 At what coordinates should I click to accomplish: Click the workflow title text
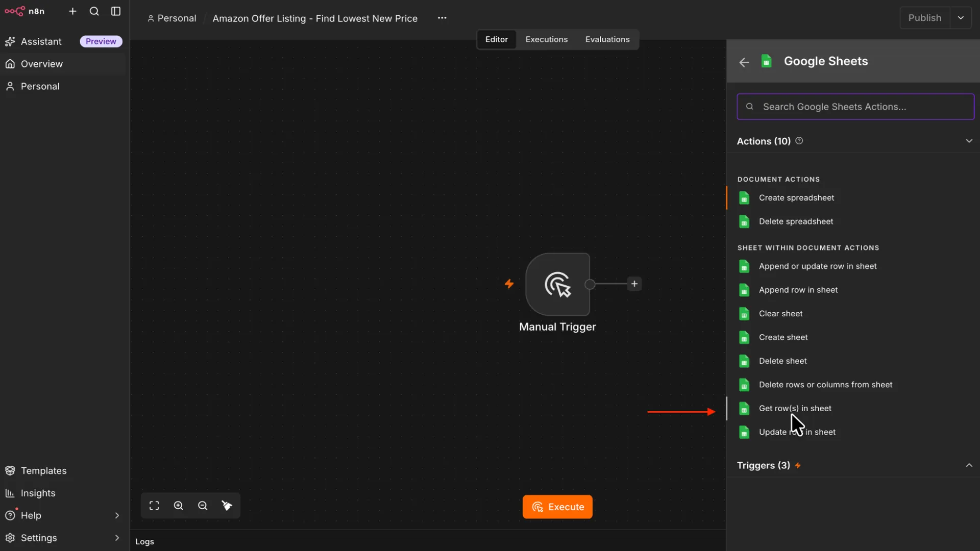tap(315, 18)
